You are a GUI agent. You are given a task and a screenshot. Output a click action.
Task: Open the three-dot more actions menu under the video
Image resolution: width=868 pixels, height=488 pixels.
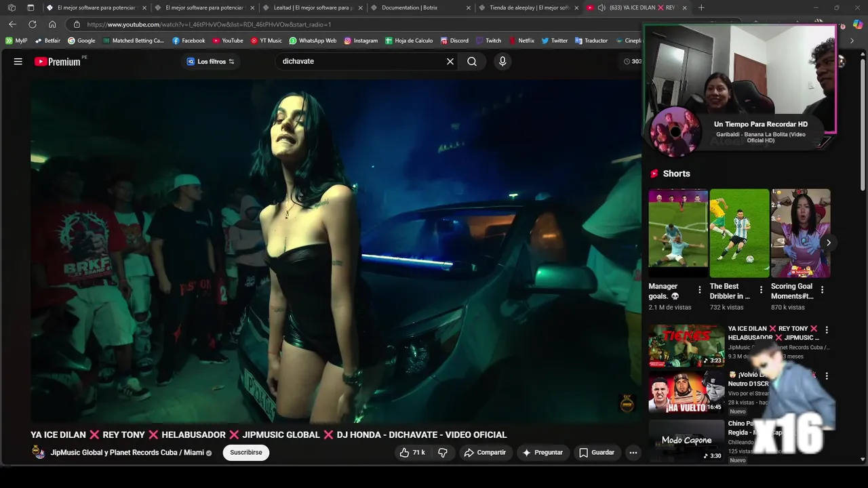coord(633,452)
